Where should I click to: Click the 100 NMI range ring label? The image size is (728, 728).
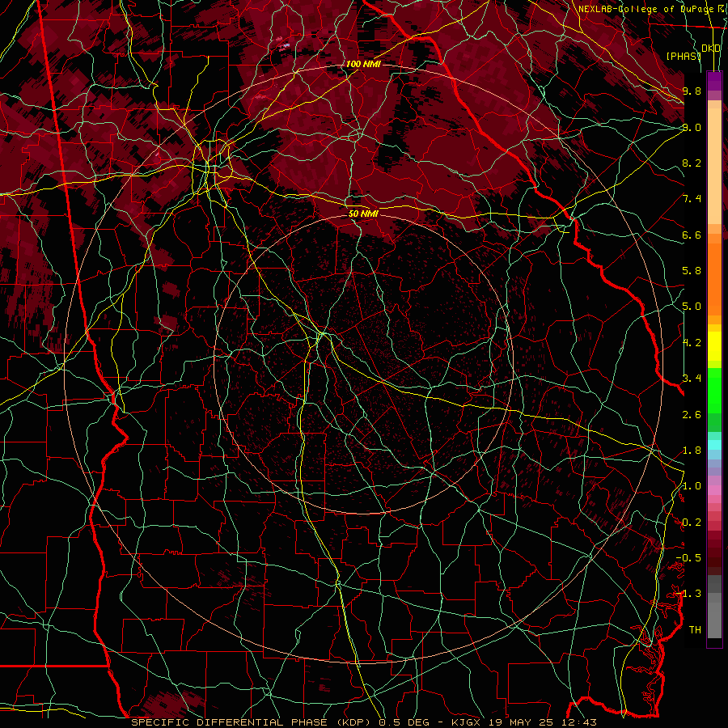pyautogui.click(x=363, y=64)
